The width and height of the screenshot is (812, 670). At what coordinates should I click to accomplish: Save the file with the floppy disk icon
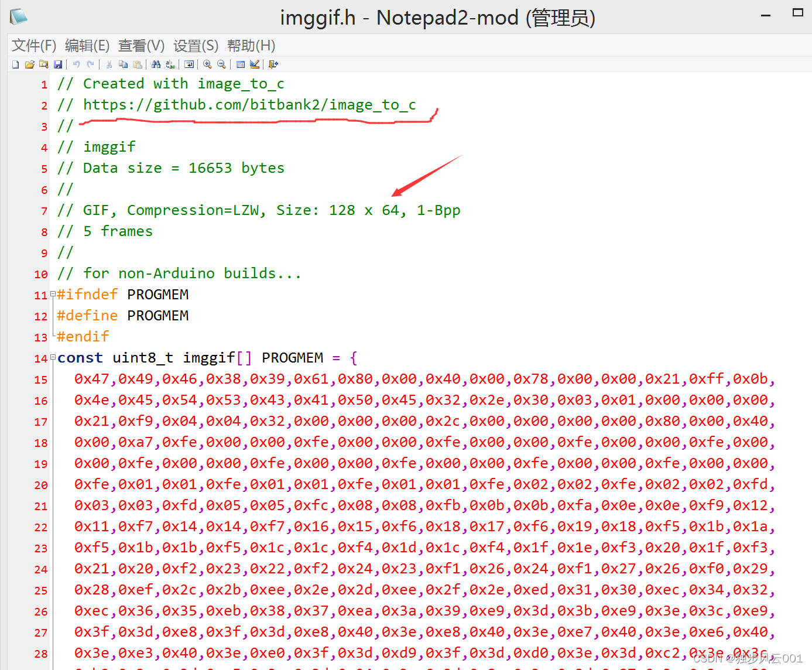(x=58, y=64)
